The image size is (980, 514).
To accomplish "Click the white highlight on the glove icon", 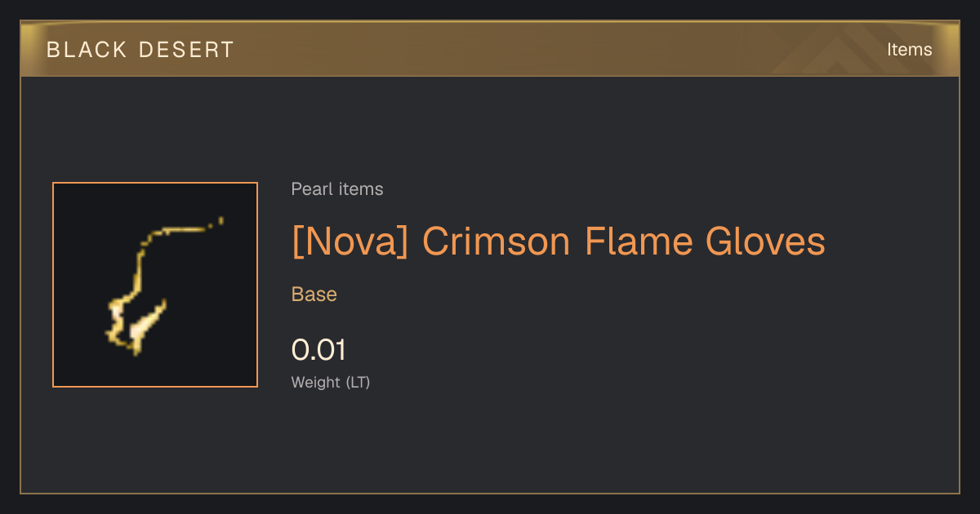I will click(142, 329).
